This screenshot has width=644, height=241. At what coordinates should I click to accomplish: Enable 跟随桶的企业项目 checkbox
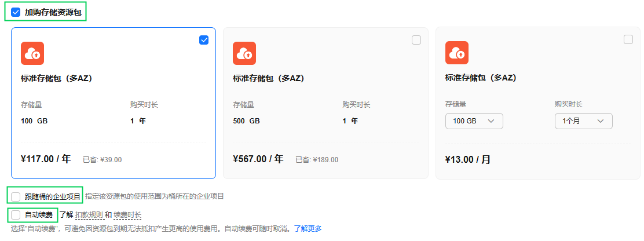tap(16, 196)
